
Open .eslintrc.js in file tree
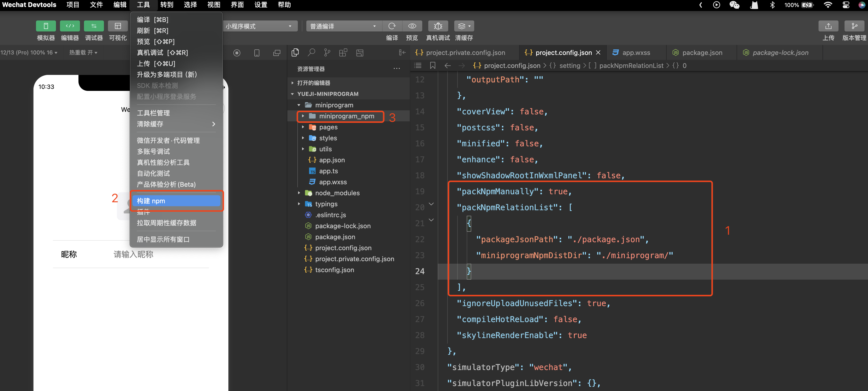349,215
